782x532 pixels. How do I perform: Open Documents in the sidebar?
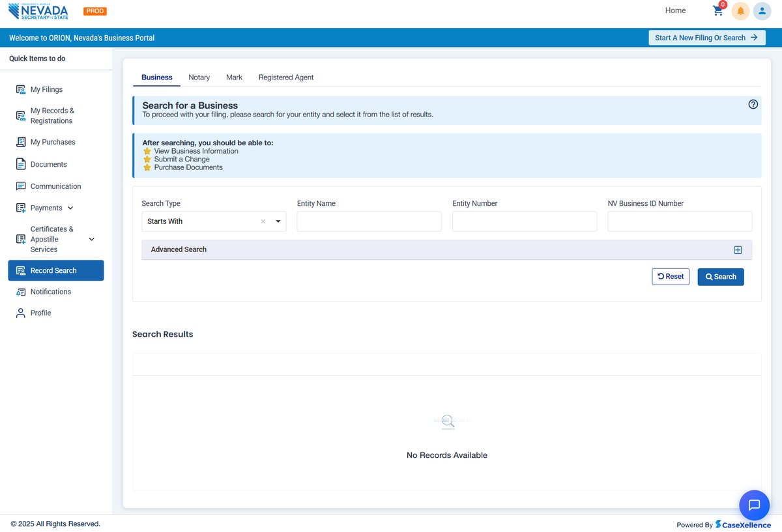click(49, 164)
